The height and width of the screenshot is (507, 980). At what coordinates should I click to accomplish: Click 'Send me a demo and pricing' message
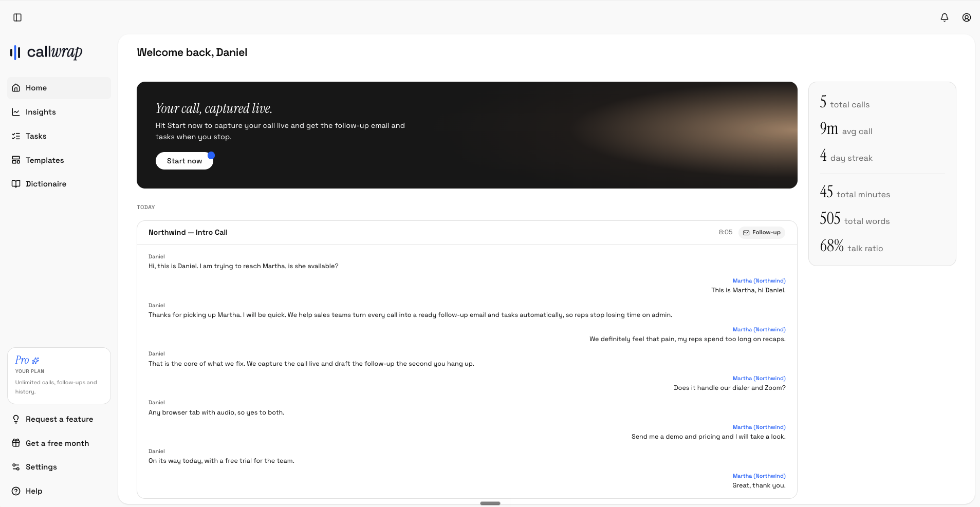[709, 437]
